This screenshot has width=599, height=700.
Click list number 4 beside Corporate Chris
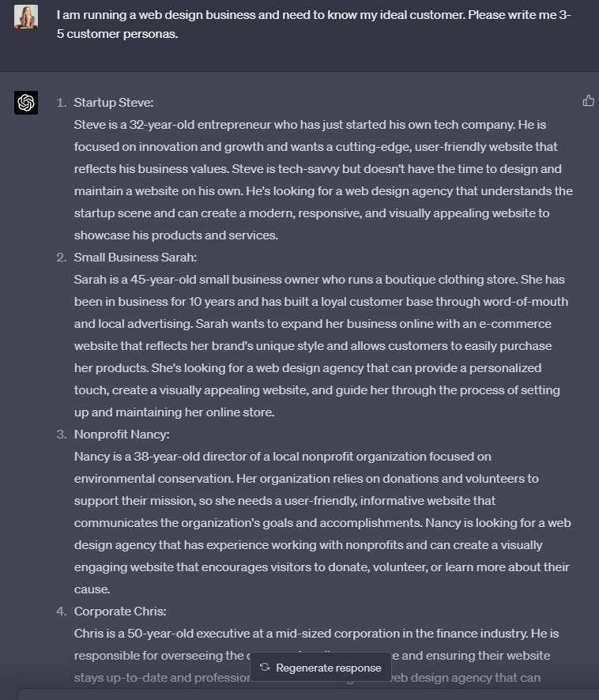click(x=61, y=612)
